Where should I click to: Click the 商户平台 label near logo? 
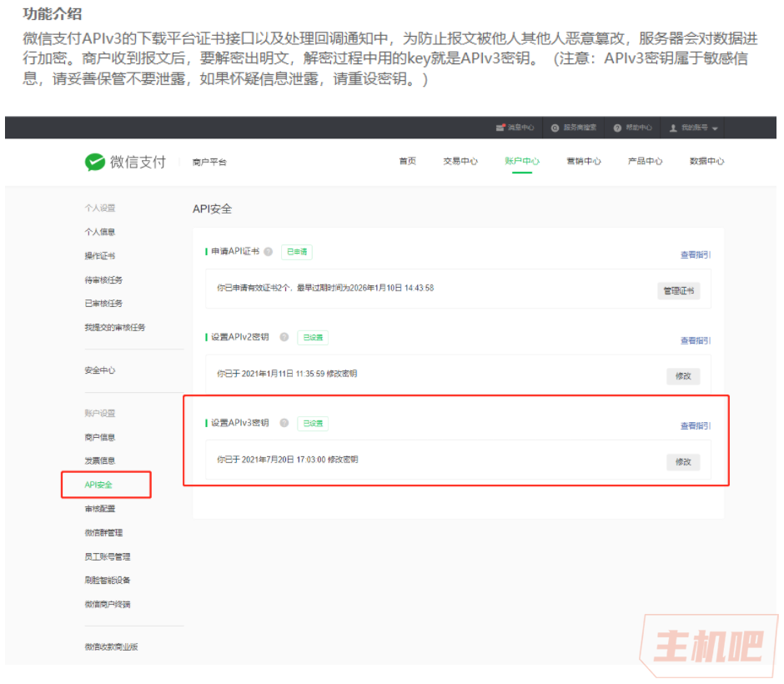tap(209, 162)
